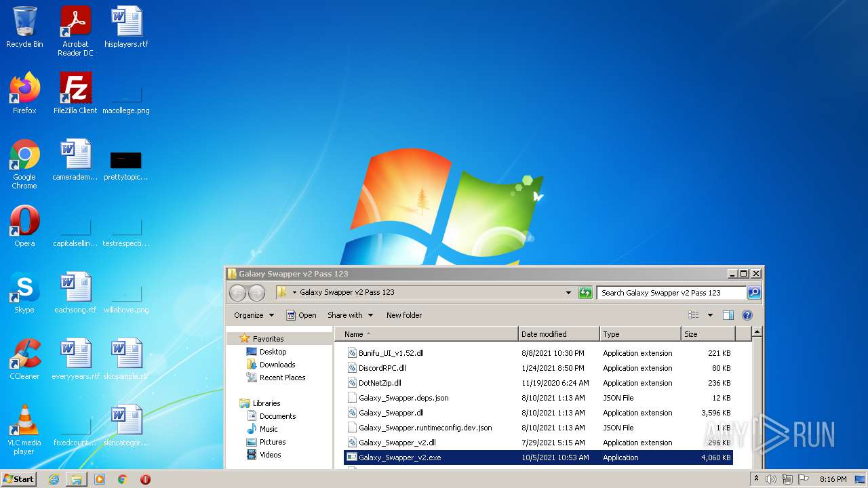The width and height of the screenshot is (868, 488).
Task: Toggle the preview pane
Action: pyautogui.click(x=728, y=315)
